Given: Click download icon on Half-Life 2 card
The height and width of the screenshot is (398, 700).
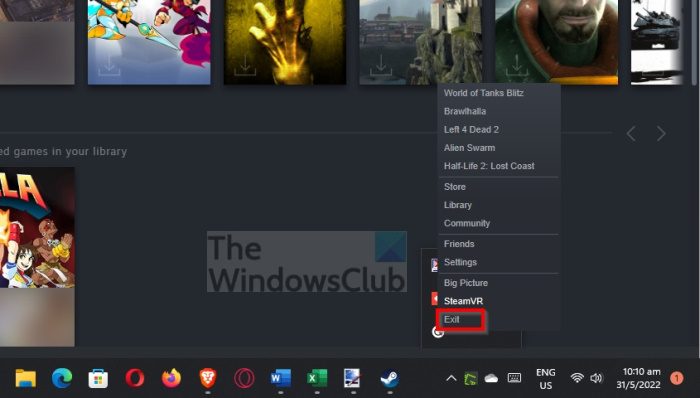Looking at the screenshot, I should point(517,65).
